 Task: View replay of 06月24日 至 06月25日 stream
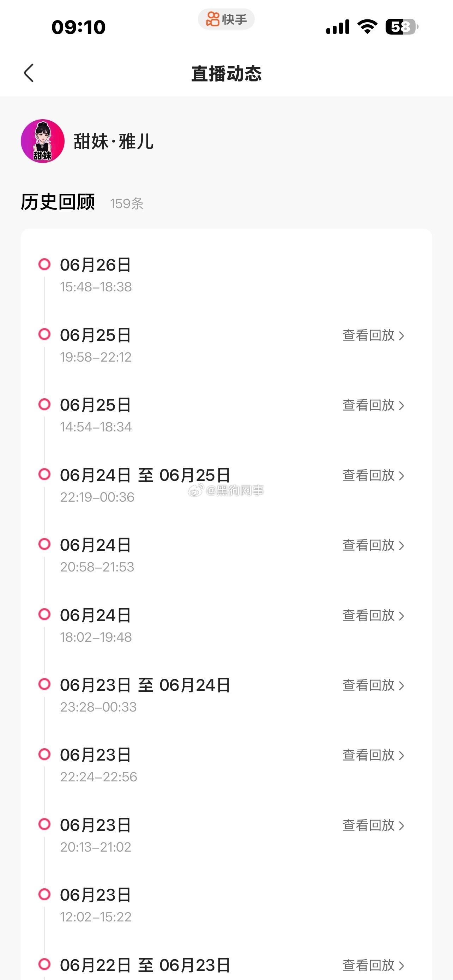[x=373, y=475]
